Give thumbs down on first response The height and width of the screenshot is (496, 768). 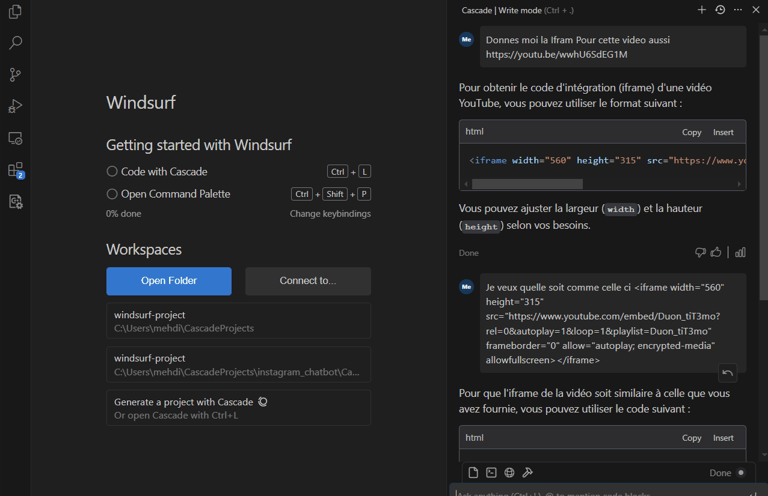pyautogui.click(x=700, y=252)
